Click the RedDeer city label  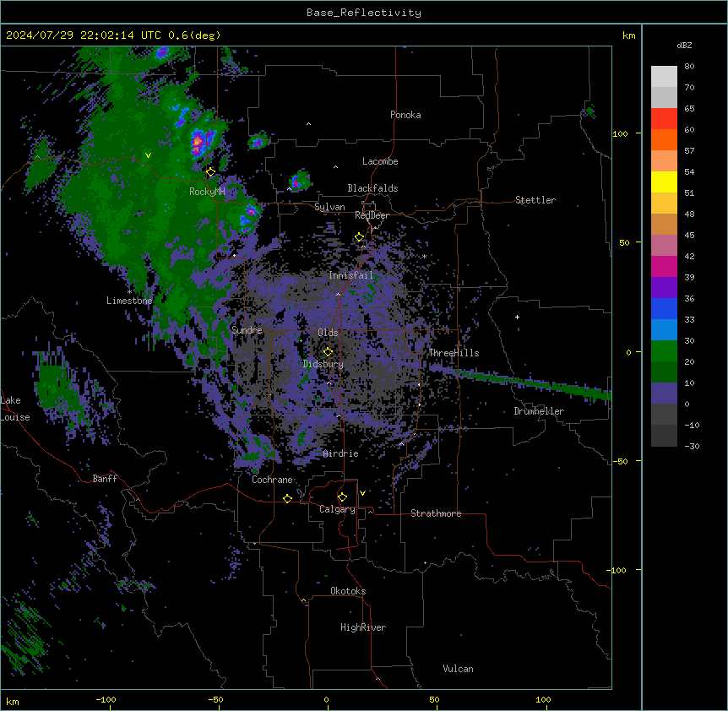point(372,215)
